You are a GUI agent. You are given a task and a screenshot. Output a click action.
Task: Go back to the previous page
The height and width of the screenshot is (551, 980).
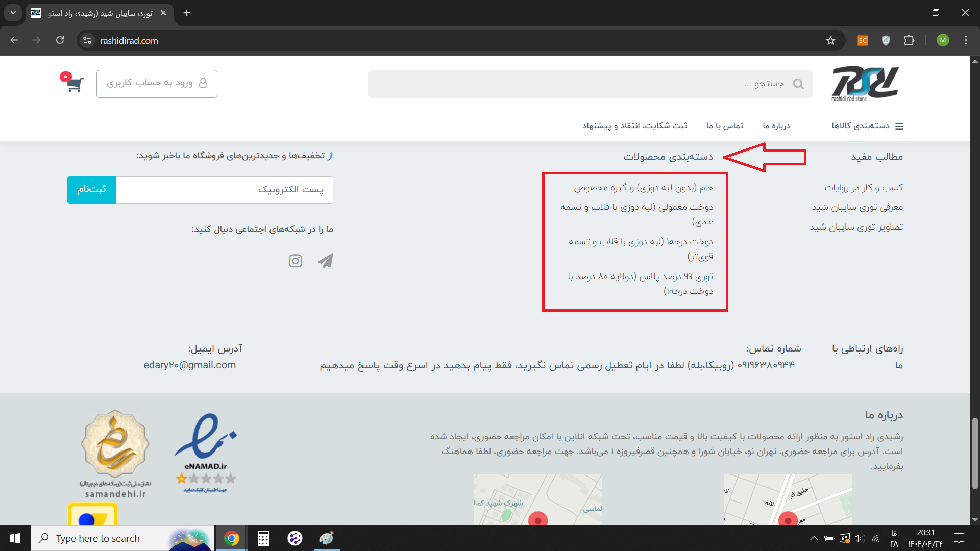click(x=14, y=40)
